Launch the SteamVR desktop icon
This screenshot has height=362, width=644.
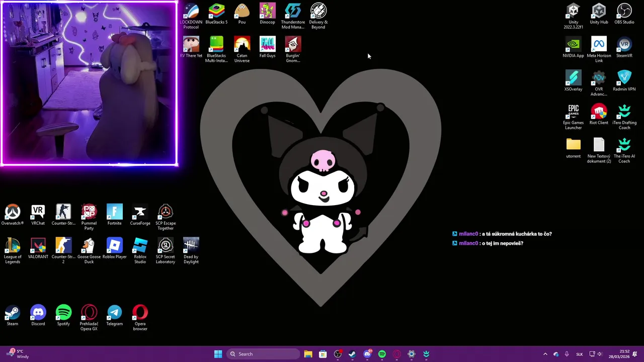(624, 47)
